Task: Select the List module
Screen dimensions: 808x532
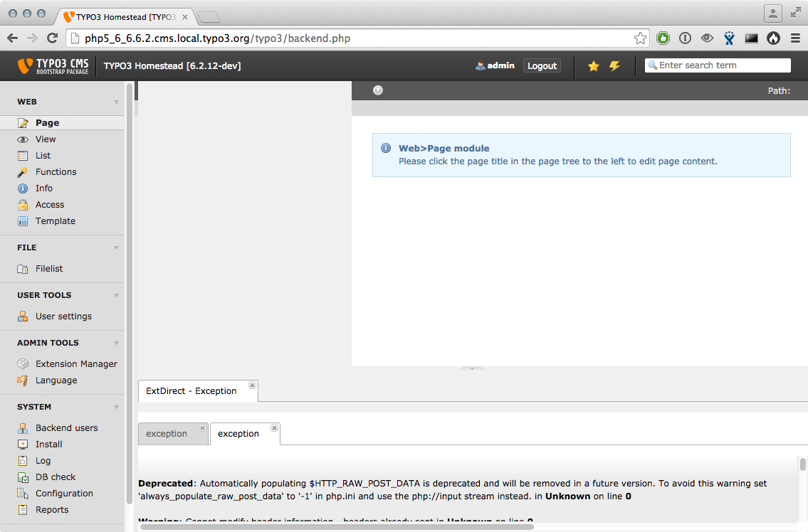Action: (43, 155)
